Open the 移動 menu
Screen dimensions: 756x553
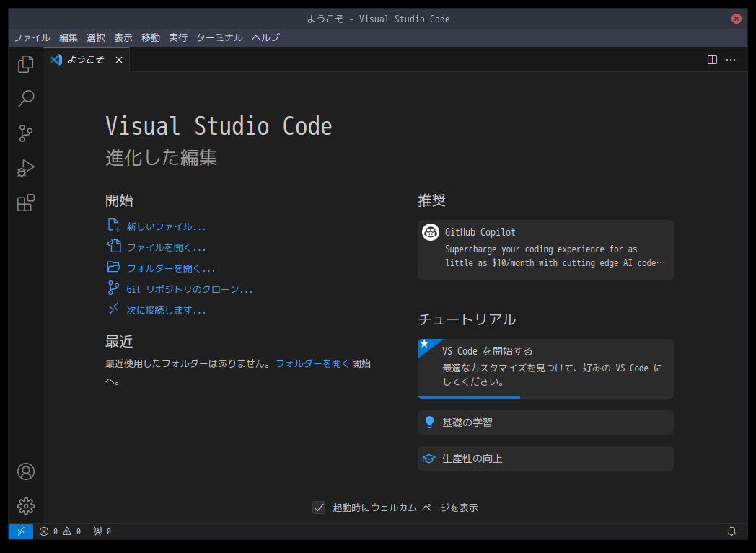(151, 37)
